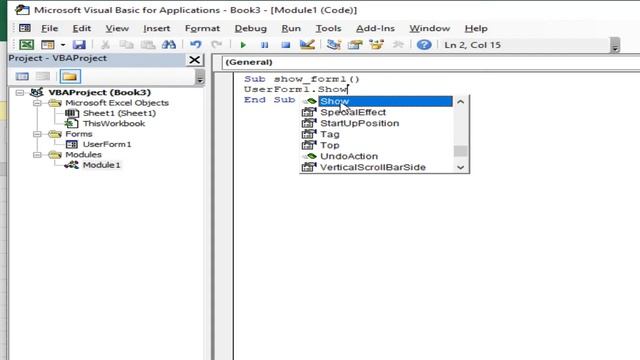640x360 pixels.
Task: Open the Run menu
Action: point(291,28)
